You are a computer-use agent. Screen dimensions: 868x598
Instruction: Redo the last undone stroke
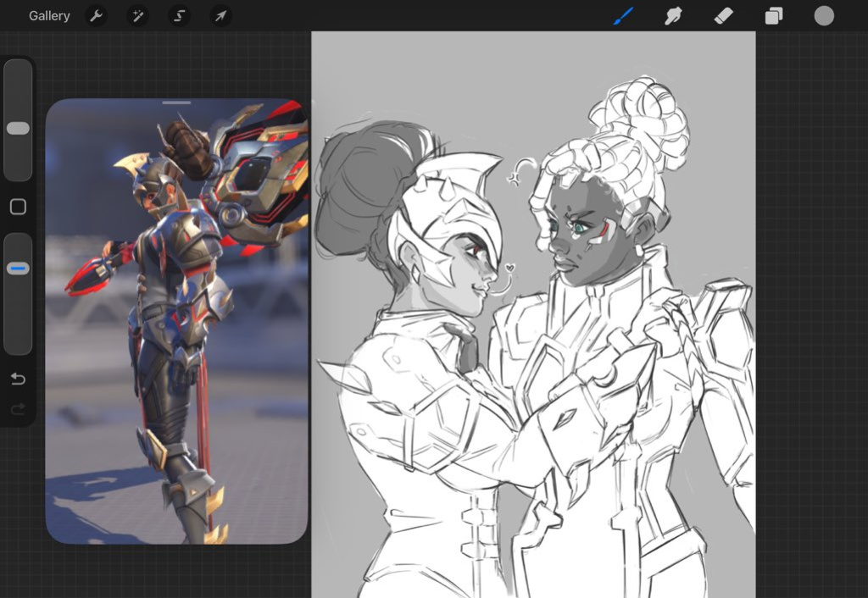pos(18,409)
